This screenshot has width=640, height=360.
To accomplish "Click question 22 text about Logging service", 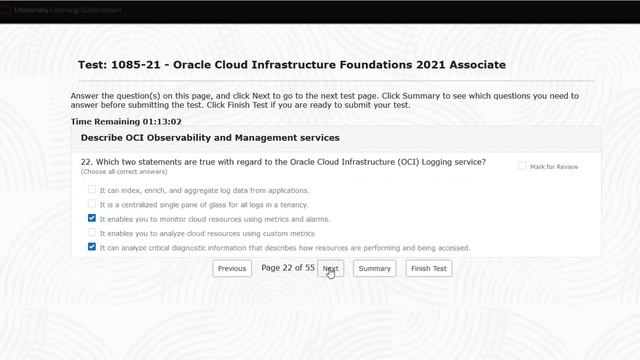I will (x=283, y=162).
